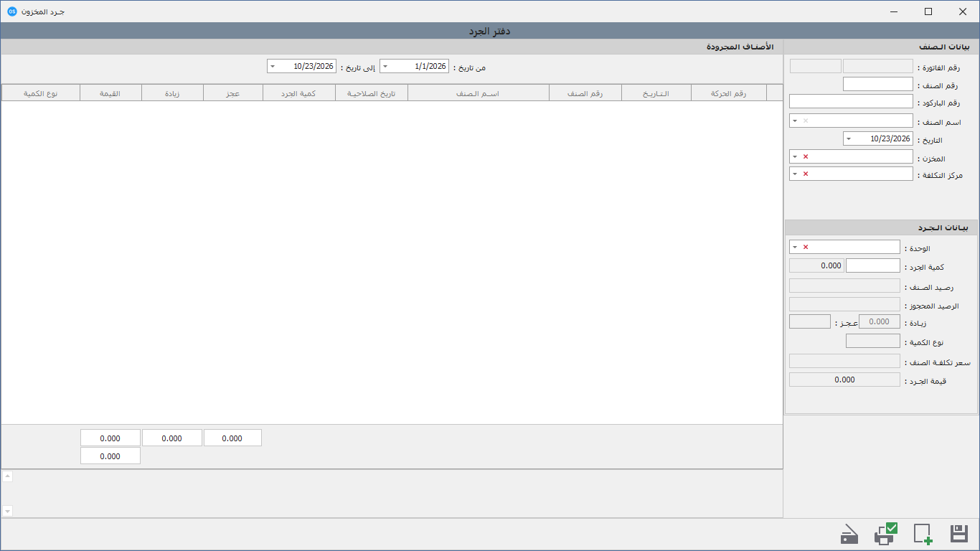The width and height of the screenshot is (980, 551).
Task: Click the الرصيد المحجوز field
Action: point(844,304)
